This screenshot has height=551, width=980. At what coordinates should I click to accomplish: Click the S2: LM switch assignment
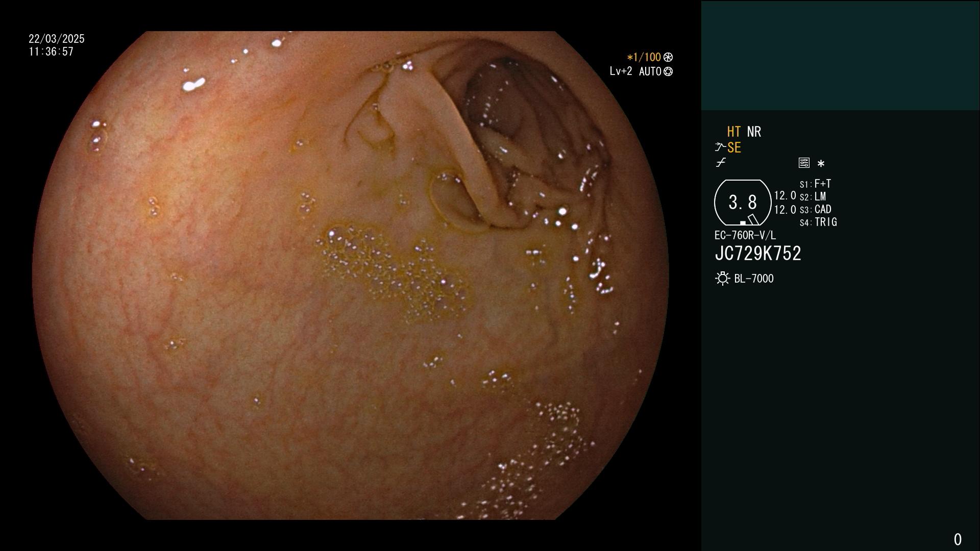(x=813, y=197)
